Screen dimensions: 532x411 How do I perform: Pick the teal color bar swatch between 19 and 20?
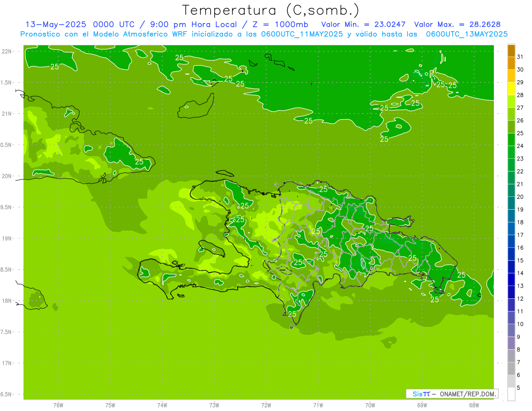pyautogui.click(x=511, y=204)
